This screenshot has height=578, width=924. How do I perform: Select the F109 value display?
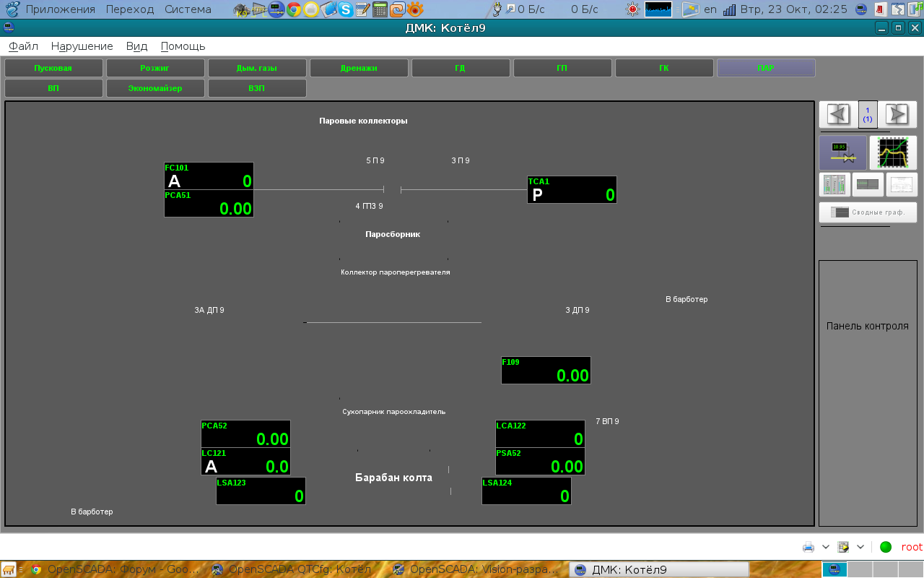546,370
